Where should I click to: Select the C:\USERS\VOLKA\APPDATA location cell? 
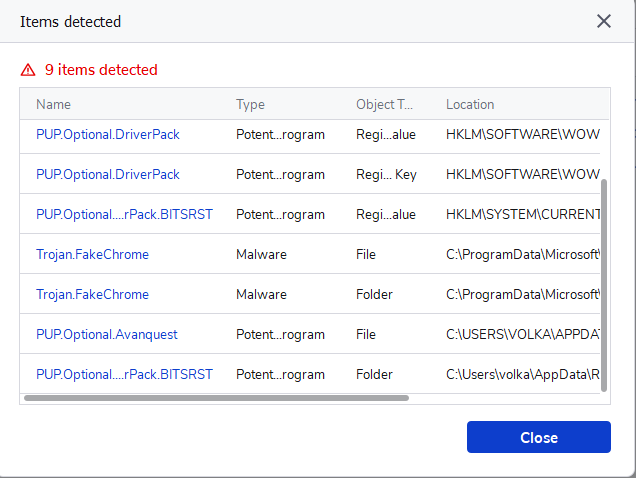(x=522, y=334)
